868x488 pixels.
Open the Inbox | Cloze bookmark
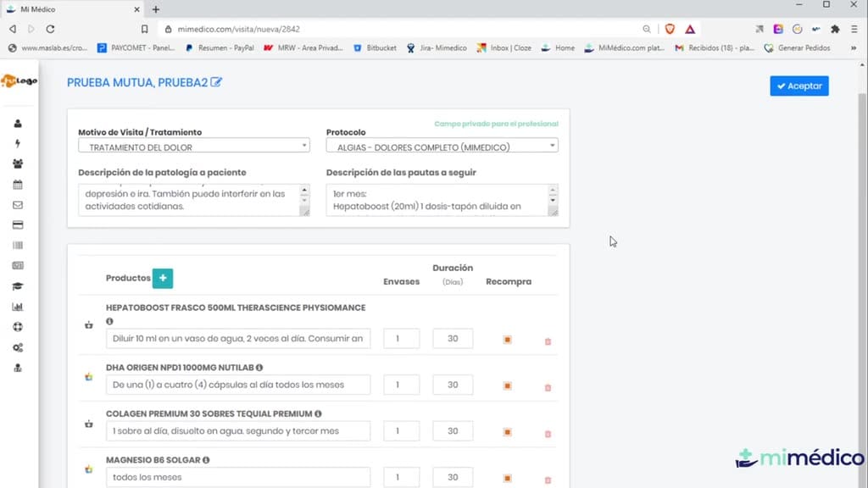coord(504,48)
